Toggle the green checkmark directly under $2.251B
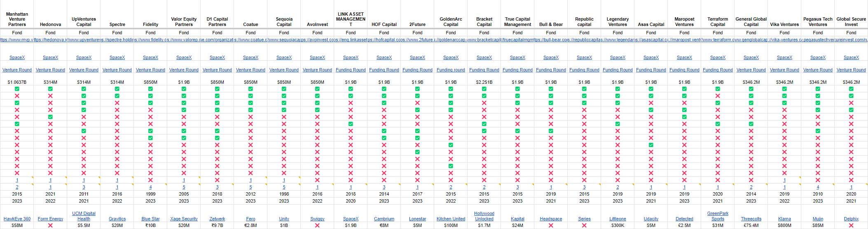Screen dimensions: 868x229 (x=484, y=89)
